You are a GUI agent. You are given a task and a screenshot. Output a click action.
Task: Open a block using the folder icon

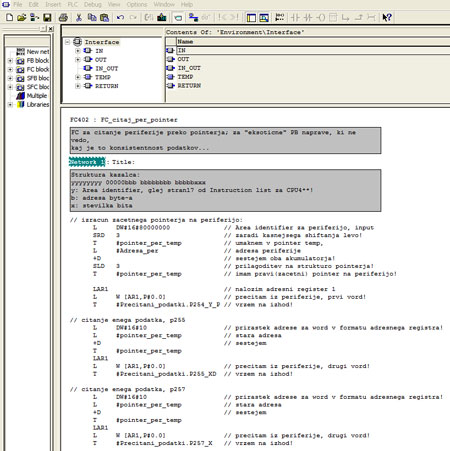[x=22, y=17]
